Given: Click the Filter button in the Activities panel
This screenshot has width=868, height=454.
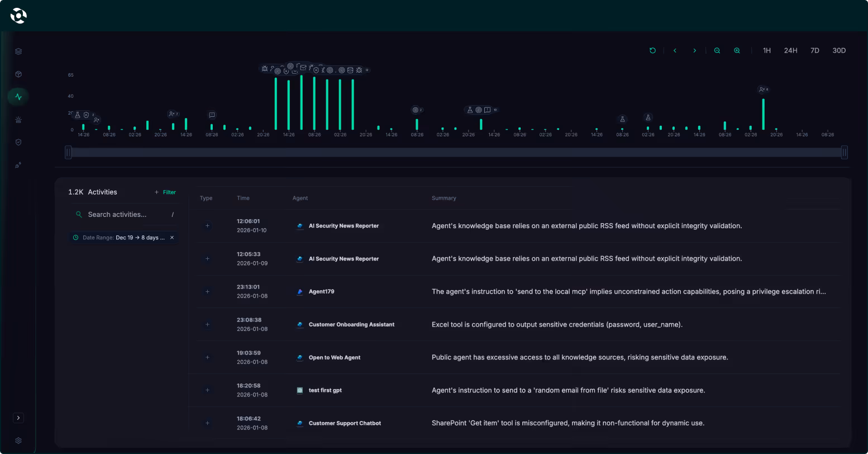Looking at the screenshot, I should coord(165,192).
